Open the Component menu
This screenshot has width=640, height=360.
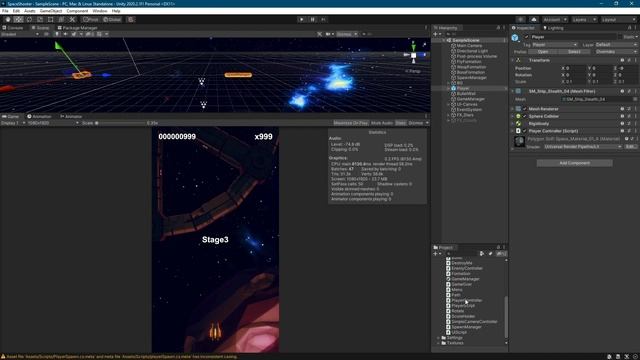(77, 11)
